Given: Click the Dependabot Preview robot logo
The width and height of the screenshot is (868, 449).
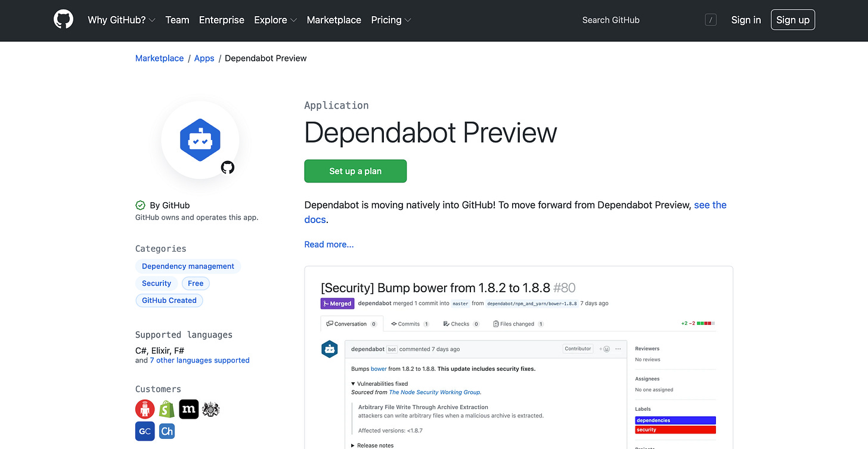Looking at the screenshot, I should [200, 140].
